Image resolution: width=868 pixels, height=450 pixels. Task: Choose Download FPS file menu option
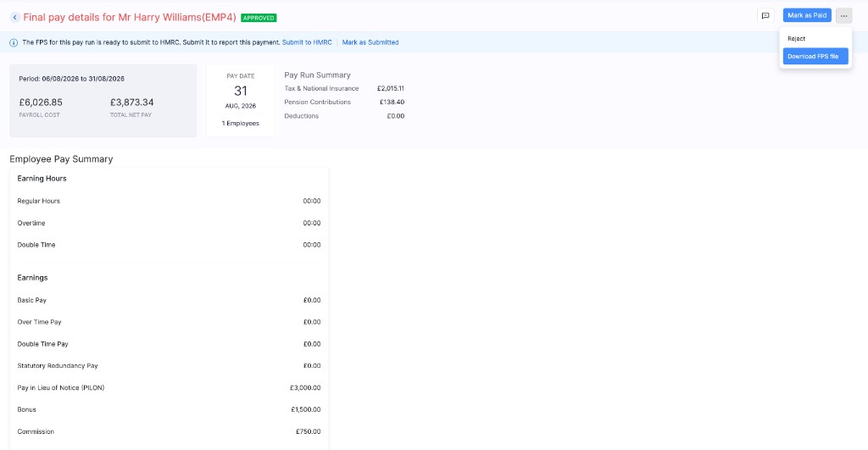click(x=815, y=56)
